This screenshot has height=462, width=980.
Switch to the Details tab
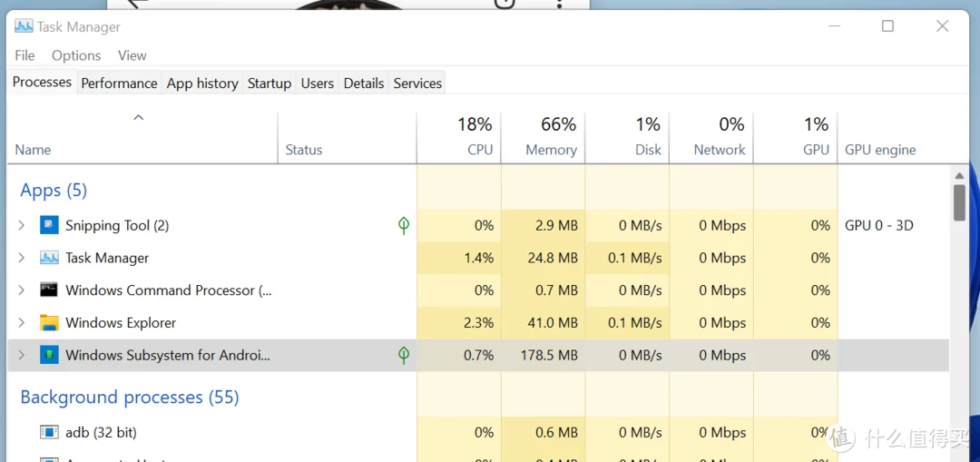[364, 84]
